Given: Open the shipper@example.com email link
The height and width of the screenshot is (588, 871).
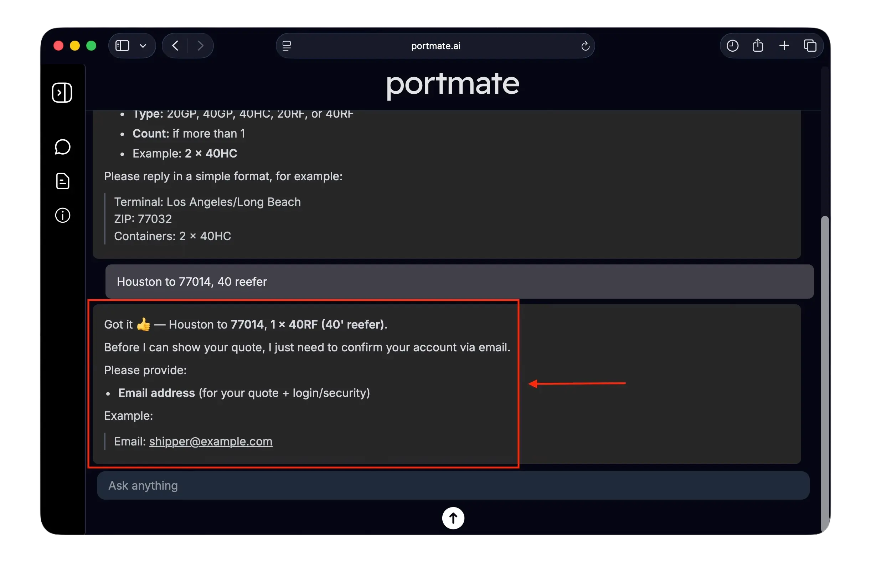Looking at the screenshot, I should pos(211,441).
